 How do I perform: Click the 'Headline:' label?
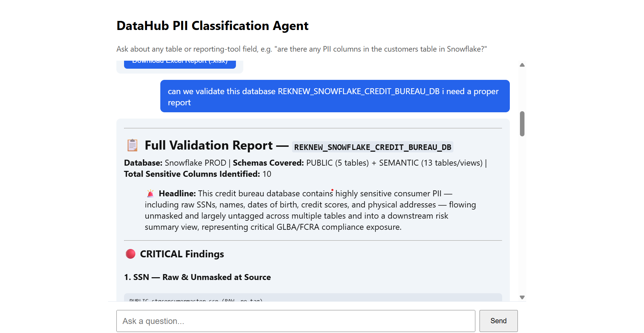click(x=177, y=194)
